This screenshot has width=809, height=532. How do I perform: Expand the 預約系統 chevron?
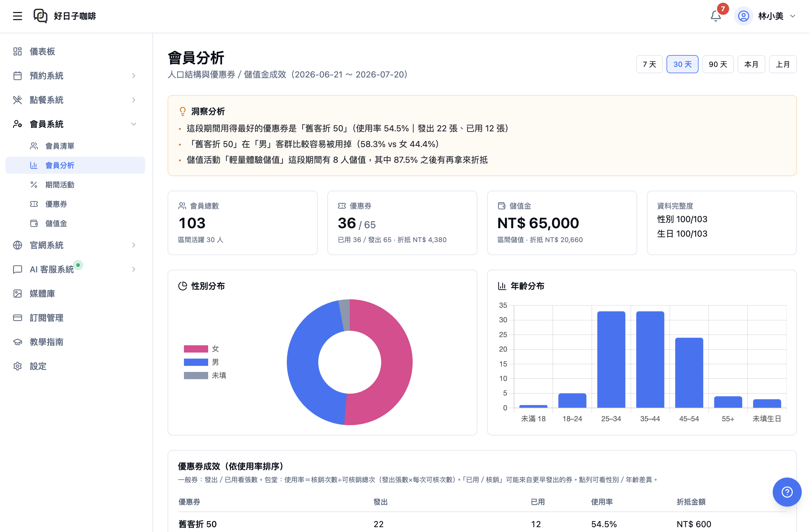(134, 75)
